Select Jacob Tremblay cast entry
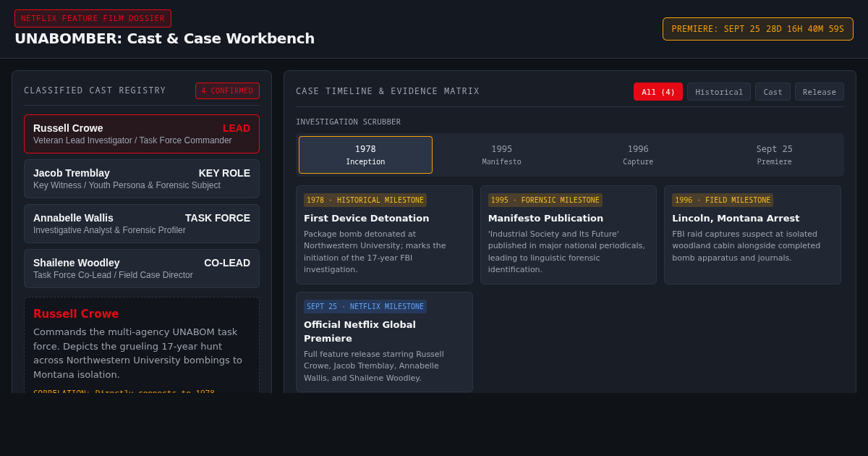This screenshot has width=868, height=456. point(142,179)
